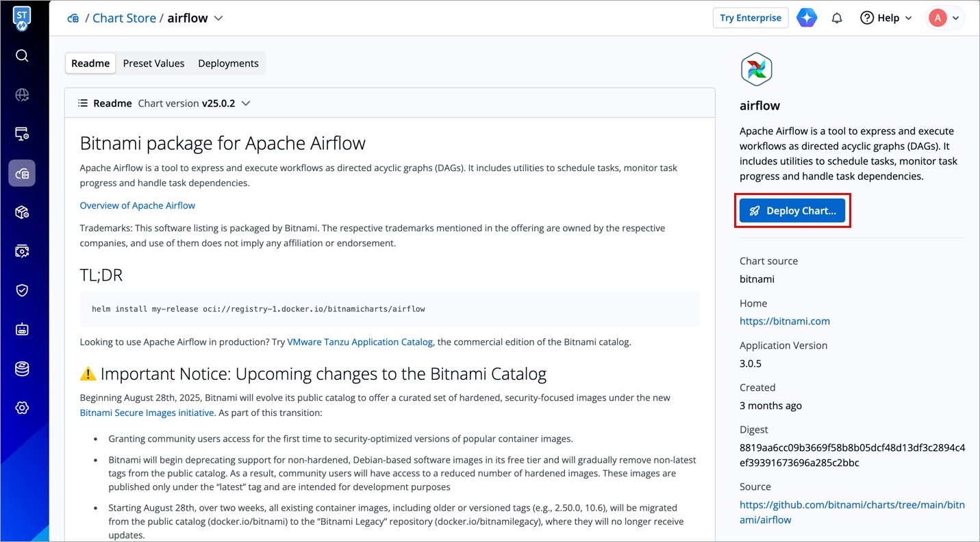Click the database stack icon in sidebar

(22, 369)
